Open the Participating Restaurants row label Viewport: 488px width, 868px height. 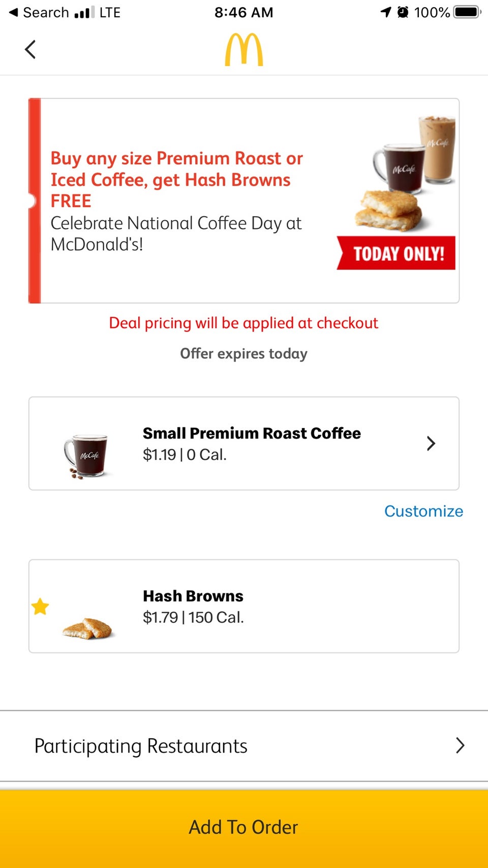(x=141, y=746)
